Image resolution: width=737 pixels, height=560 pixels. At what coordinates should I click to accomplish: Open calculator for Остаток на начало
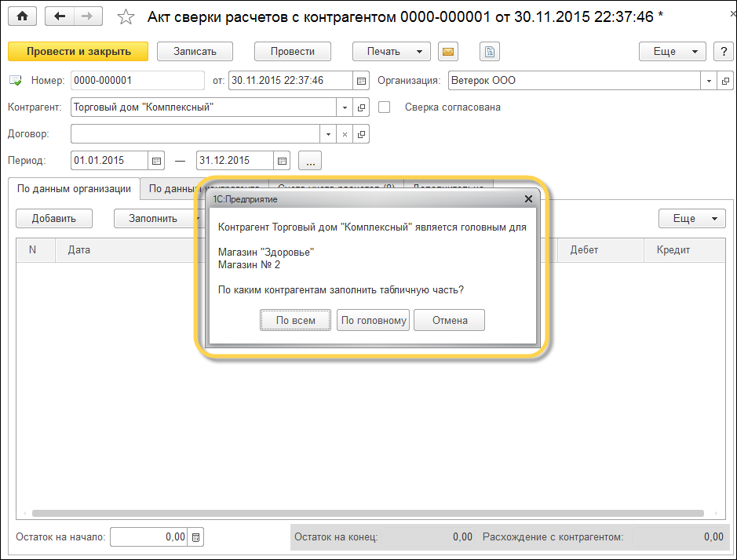click(x=195, y=537)
